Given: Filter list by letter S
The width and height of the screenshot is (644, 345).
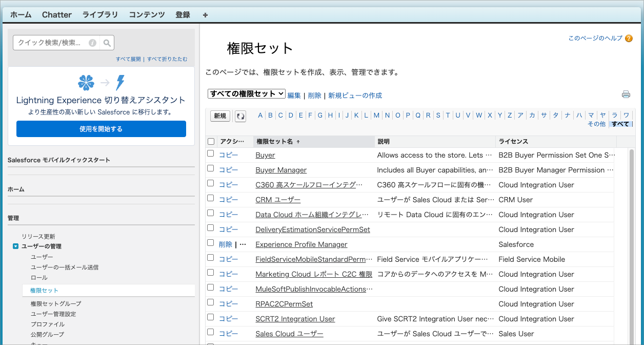Looking at the screenshot, I should (x=437, y=115).
